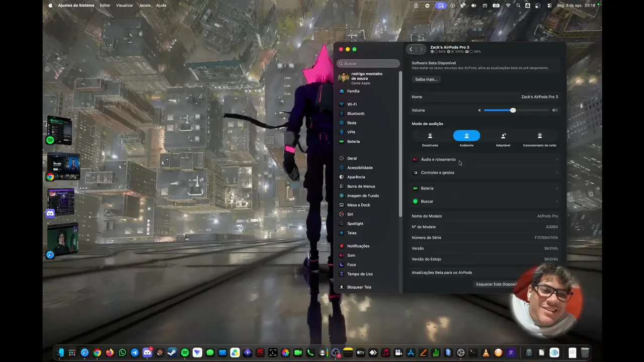Screen dimensions: 644x362
Task: Launch Discord from the Dock
Action: (147, 353)
